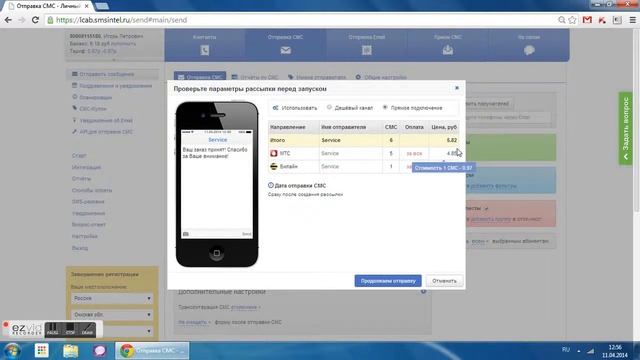
Task: Switch to the Отчеты по СМС tab
Action: [255, 77]
